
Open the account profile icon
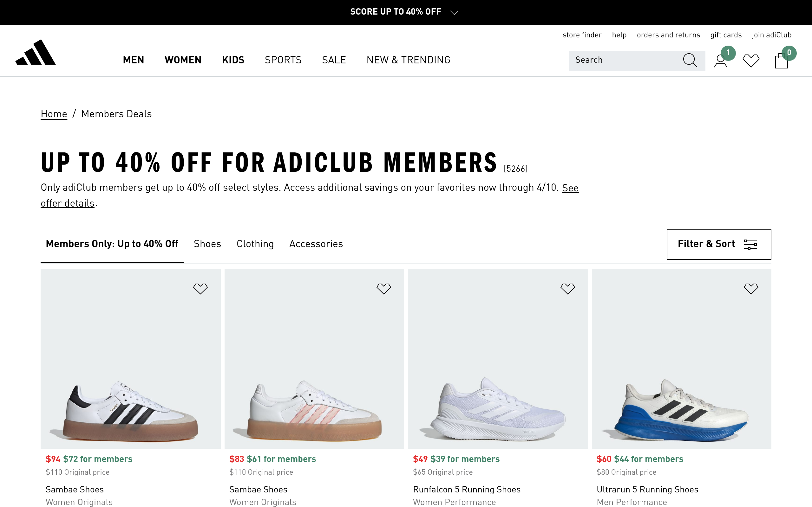click(x=720, y=61)
